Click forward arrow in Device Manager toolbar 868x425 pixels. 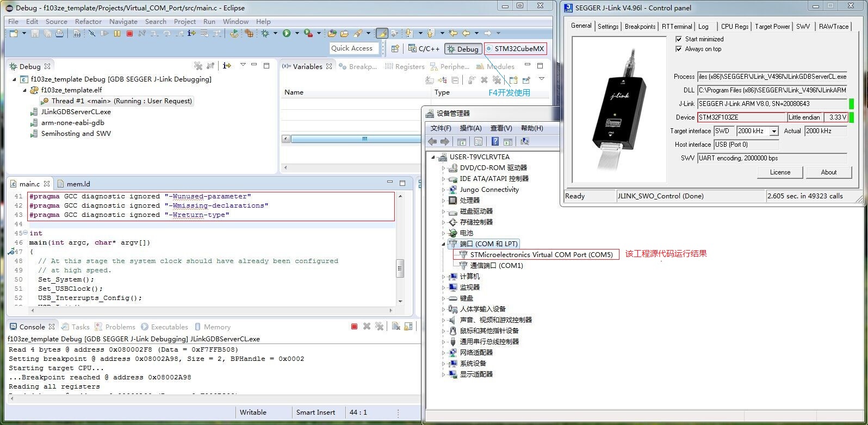coord(445,142)
